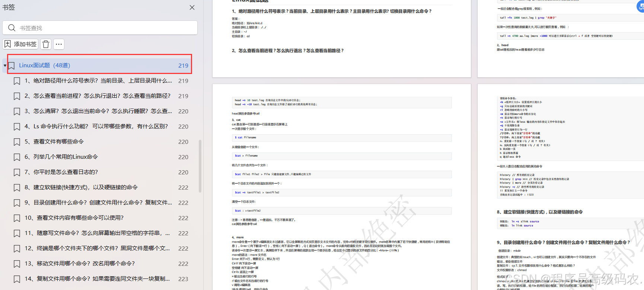Click bookmark icon of item 9、目录创建用什么命令
Screen dimensions: 644x290
[x=17, y=203]
